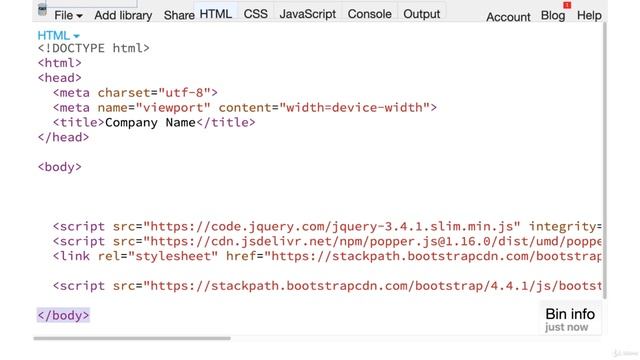The width and height of the screenshot is (640, 360).
Task: Click the jquery-3.4.1.slim.min.js script line
Action: (327, 227)
